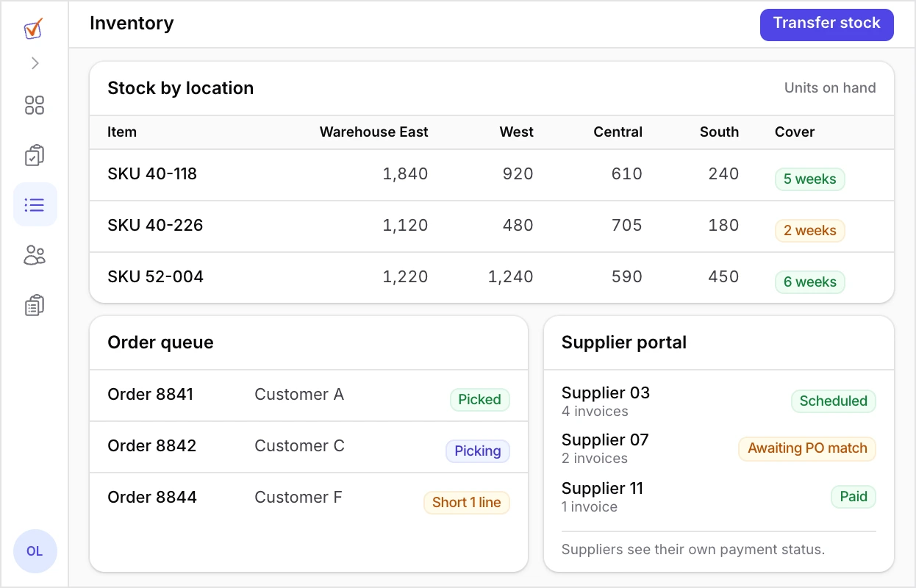The image size is (916, 588).
Task: Click the Order queue heading
Action: (x=160, y=343)
